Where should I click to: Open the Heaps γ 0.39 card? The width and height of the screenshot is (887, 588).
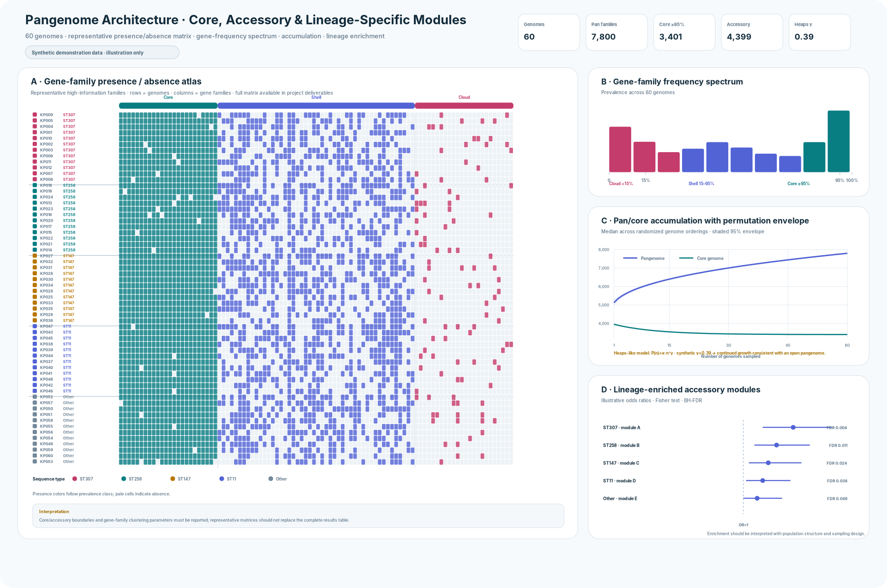pyautogui.click(x=820, y=32)
